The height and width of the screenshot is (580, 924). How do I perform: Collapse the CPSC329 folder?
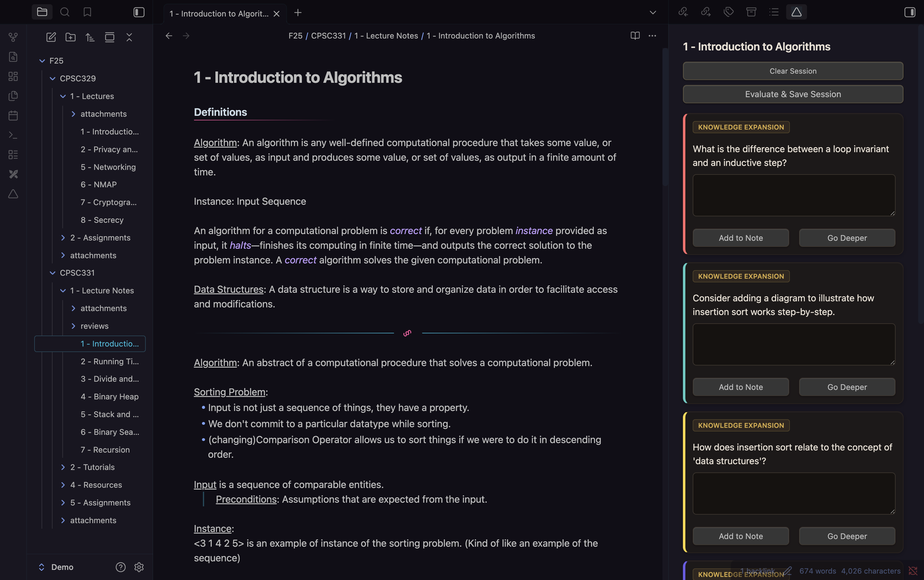[x=53, y=78]
